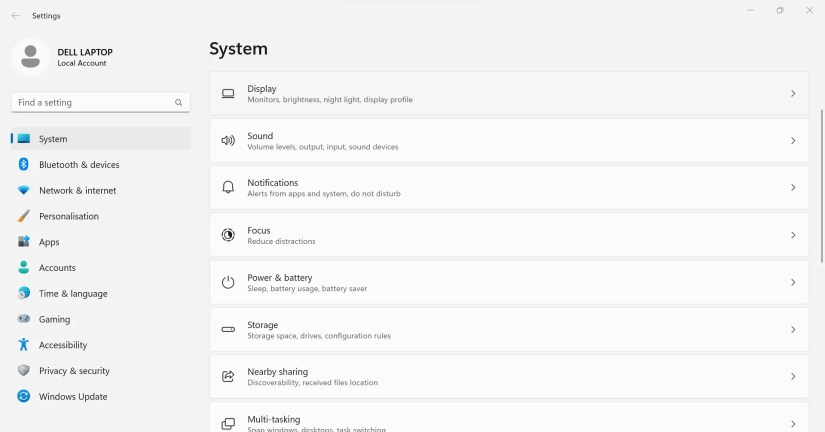Viewport: 825px width, 432px height.
Task: Click the Personalisation paintbrush icon
Action: pos(23,216)
